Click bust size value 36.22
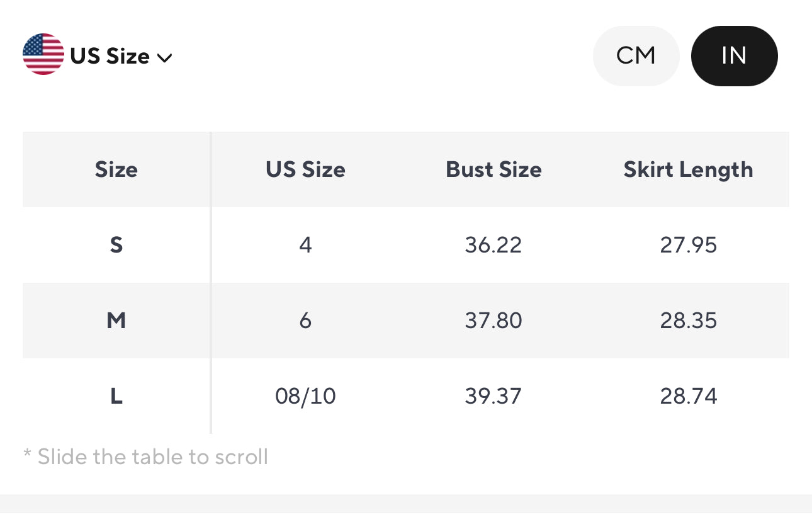Image resolution: width=812 pixels, height=529 pixels. point(493,245)
